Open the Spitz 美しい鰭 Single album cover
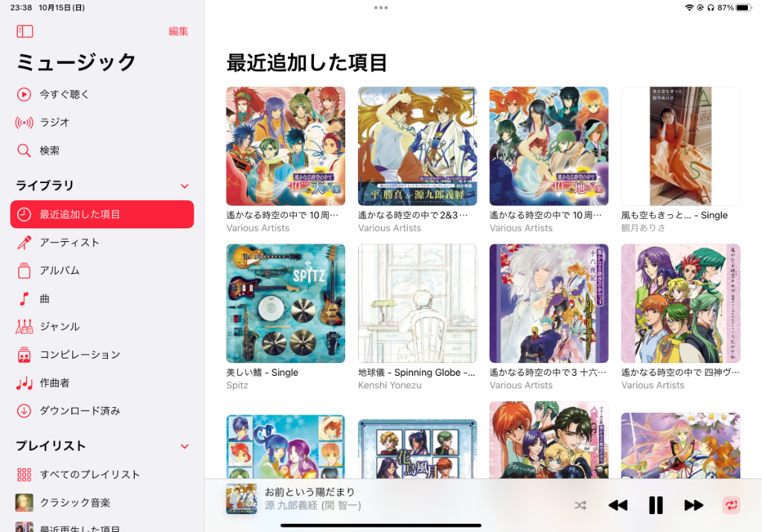 [286, 304]
